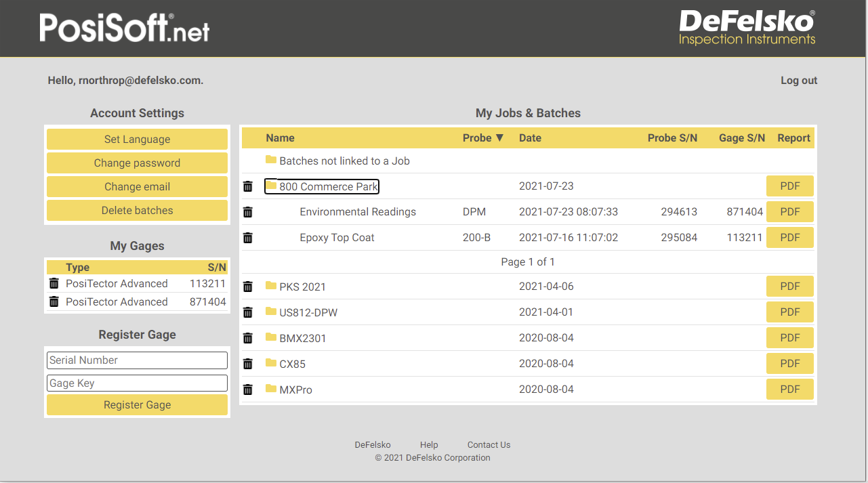Click folder icon of BMX2301
The image size is (868, 483).
tap(271, 337)
